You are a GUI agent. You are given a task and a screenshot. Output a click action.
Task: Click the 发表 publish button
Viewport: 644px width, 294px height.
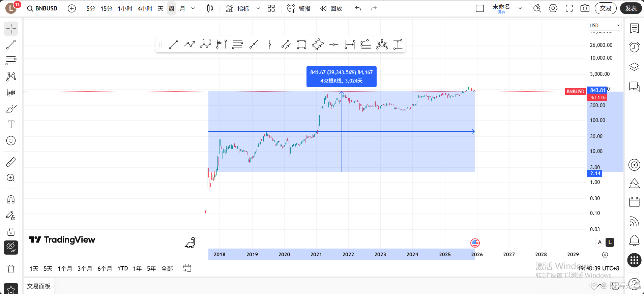[x=631, y=8]
